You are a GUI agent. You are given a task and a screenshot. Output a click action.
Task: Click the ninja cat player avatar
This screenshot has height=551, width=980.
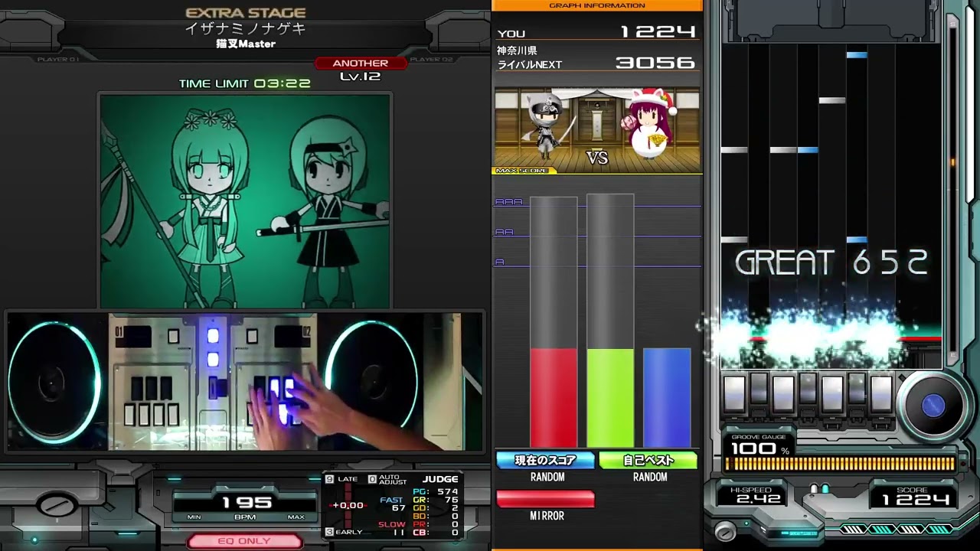tap(545, 128)
